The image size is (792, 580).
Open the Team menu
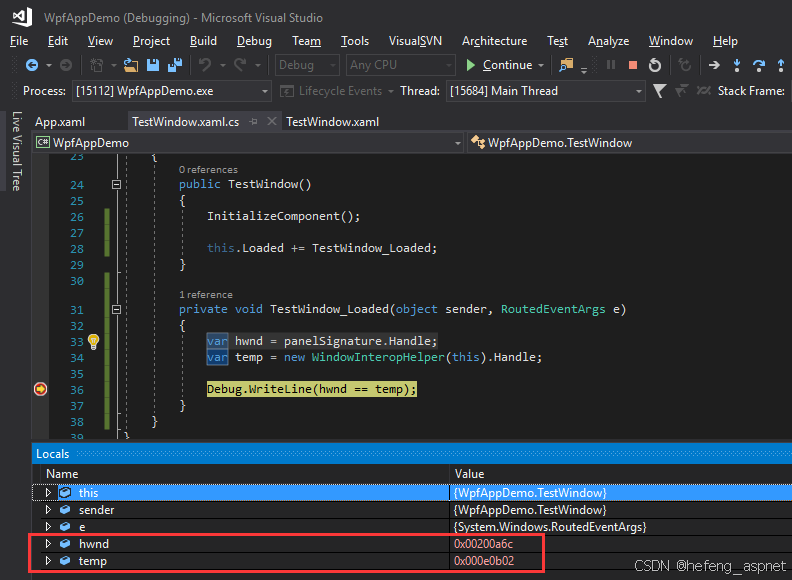tap(306, 41)
